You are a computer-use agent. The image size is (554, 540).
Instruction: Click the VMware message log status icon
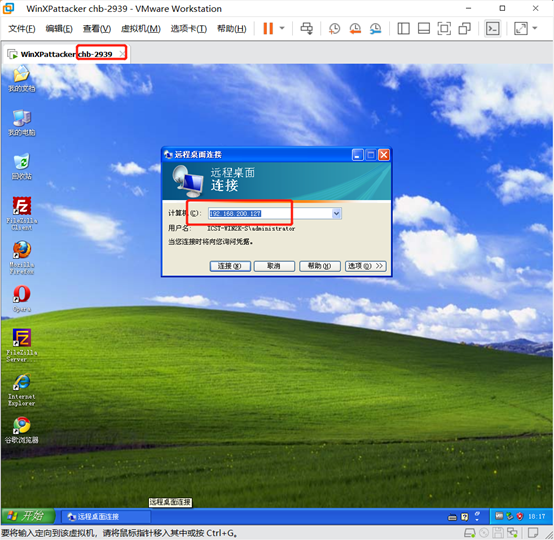(x=533, y=533)
